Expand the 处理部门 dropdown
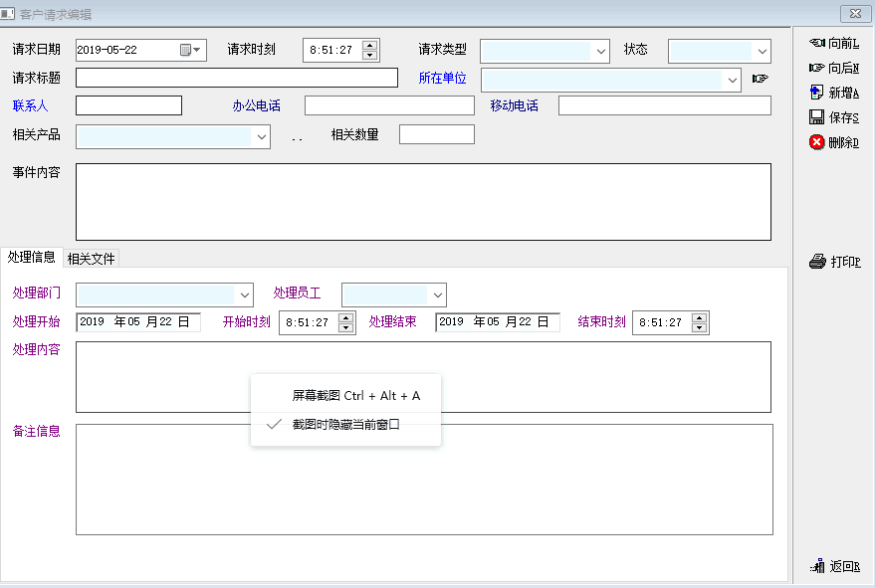This screenshot has width=875, height=588. (x=244, y=294)
